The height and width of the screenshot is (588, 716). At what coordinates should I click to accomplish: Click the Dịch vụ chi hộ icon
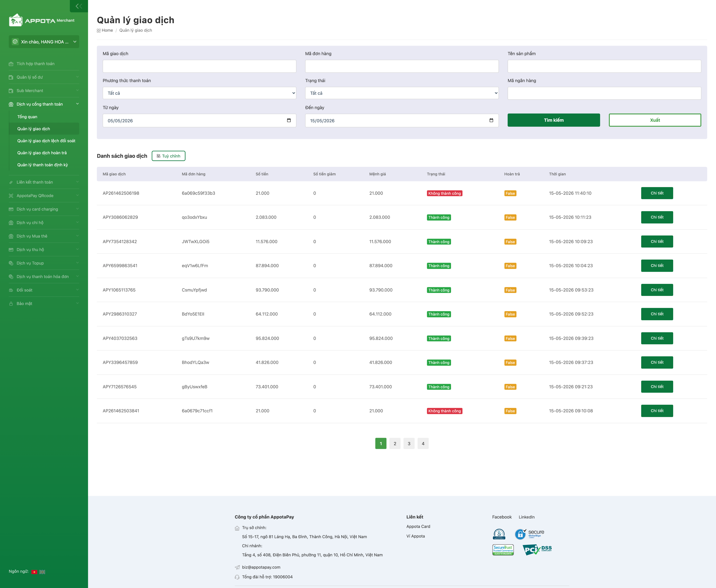click(x=11, y=223)
